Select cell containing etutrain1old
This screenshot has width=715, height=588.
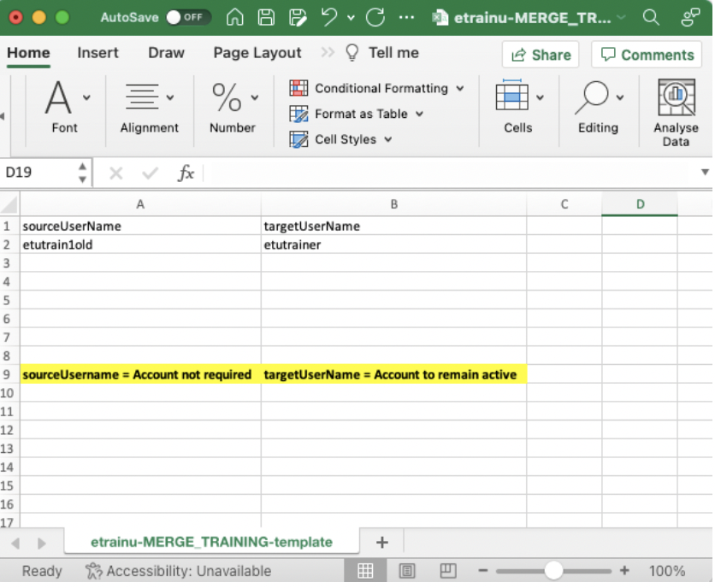coord(140,244)
